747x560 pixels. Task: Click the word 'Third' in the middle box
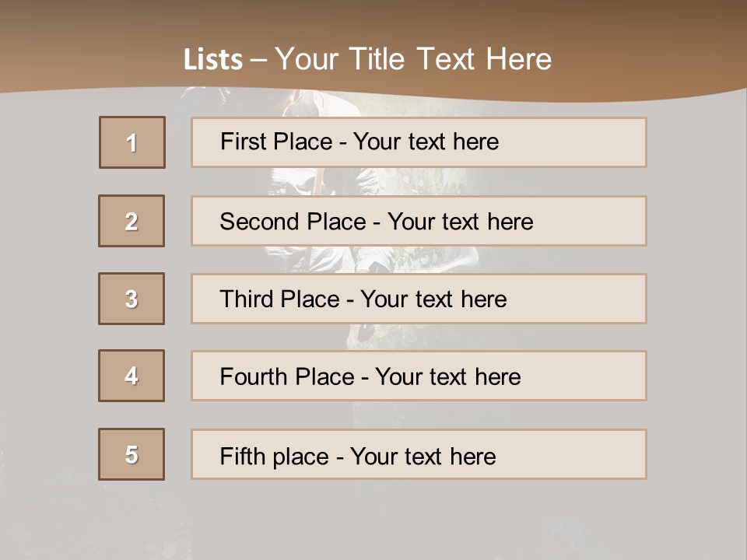(x=245, y=299)
